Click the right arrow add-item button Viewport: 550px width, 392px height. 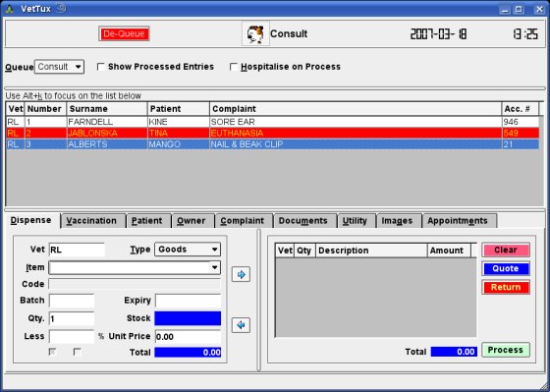[x=241, y=274]
